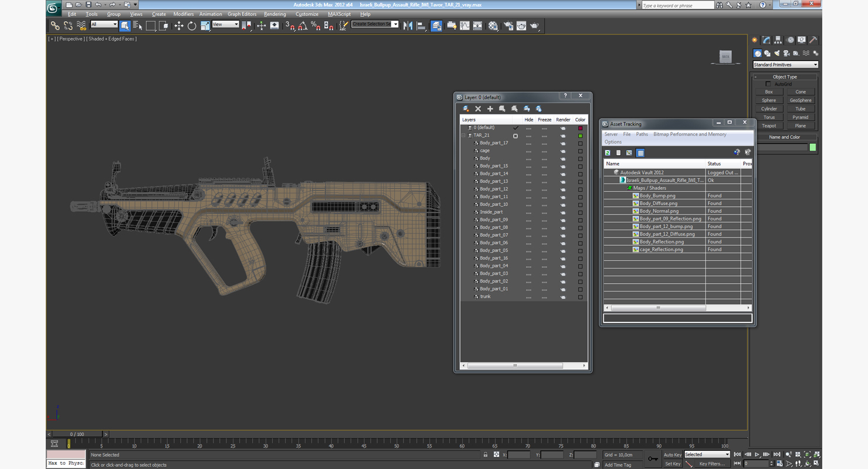Toggle Hide for Inside_part
This screenshot has width=868, height=469.
click(x=528, y=212)
